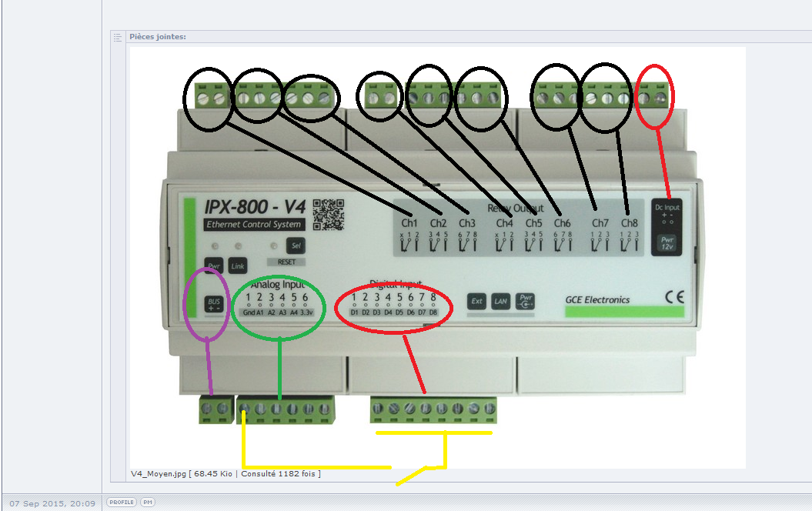Click the Sel button on the device picture
Image resolution: width=812 pixels, height=511 pixels.
296,245
